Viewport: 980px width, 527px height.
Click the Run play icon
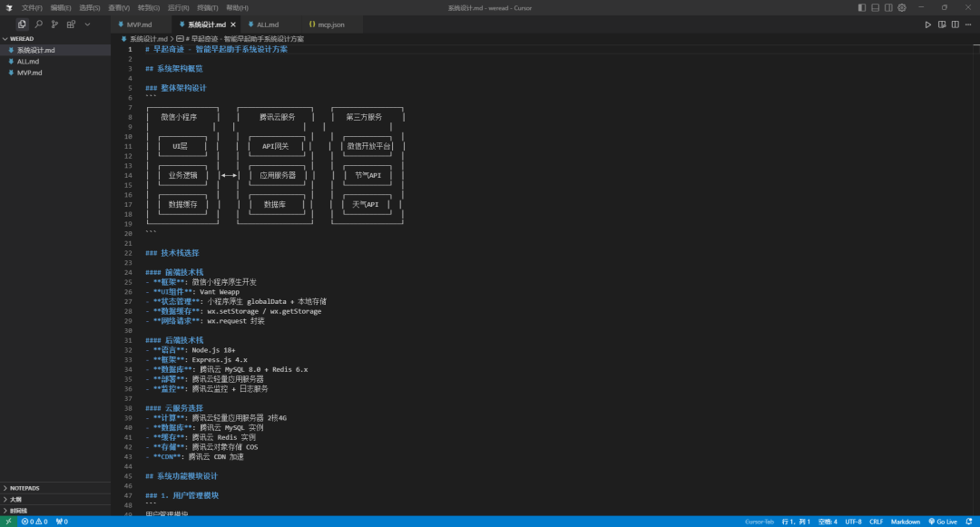coord(928,25)
